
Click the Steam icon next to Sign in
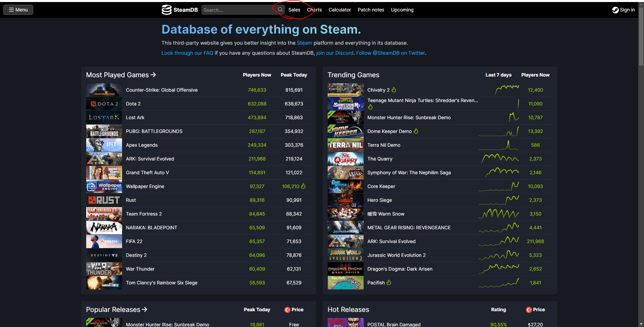(x=615, y=10)
